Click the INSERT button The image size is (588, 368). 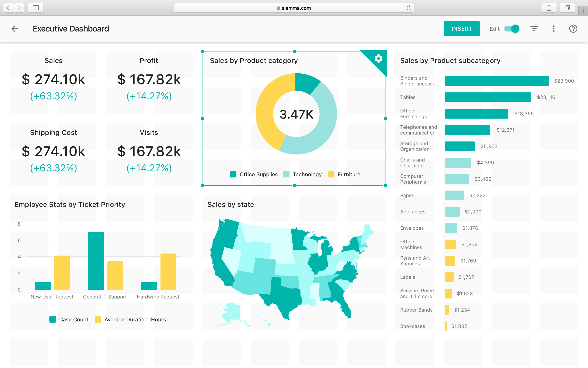click(462, 29)
